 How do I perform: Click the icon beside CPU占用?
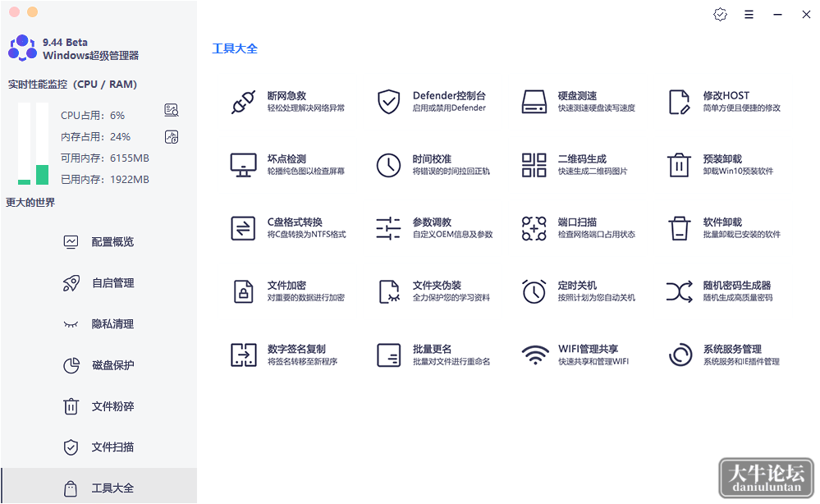172,110
